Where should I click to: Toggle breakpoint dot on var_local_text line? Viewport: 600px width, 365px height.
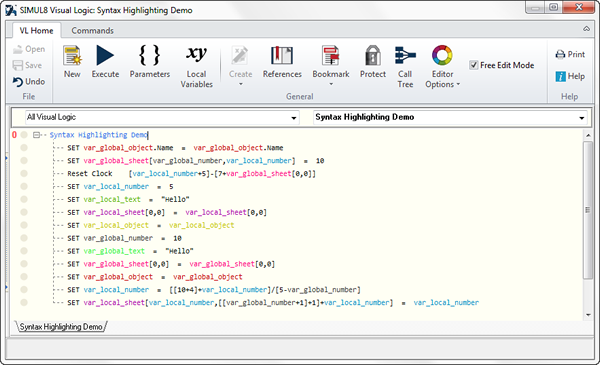tap(24, 199)
